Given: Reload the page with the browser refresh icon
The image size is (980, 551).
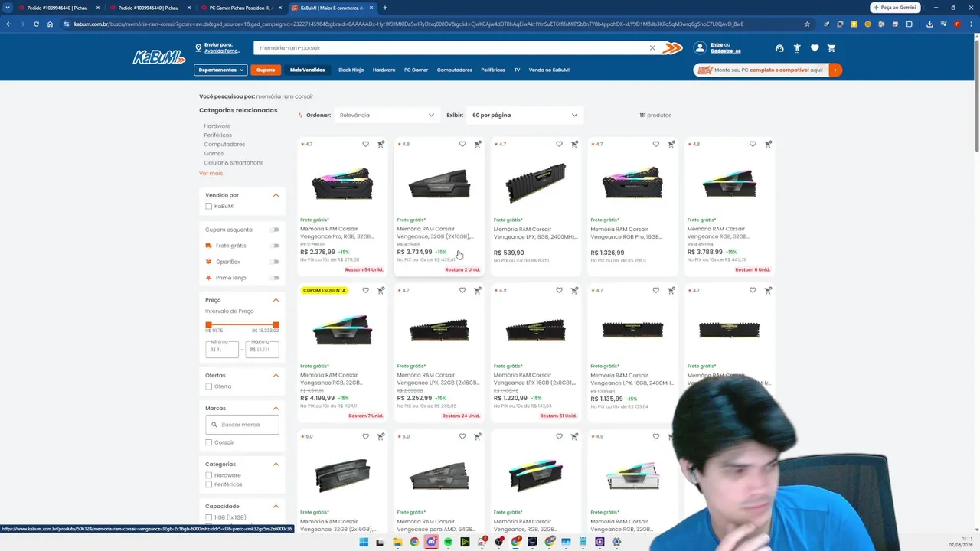Looking at the screenshot, I should point(36,24).
